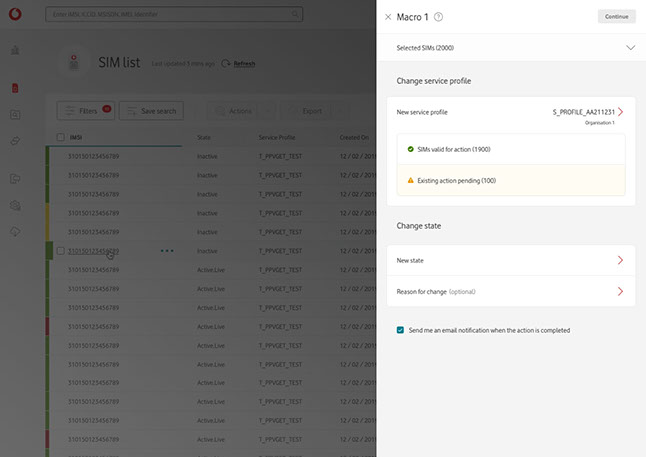Open the Reason for change option
646x457 pixels.
coord(620,291)
